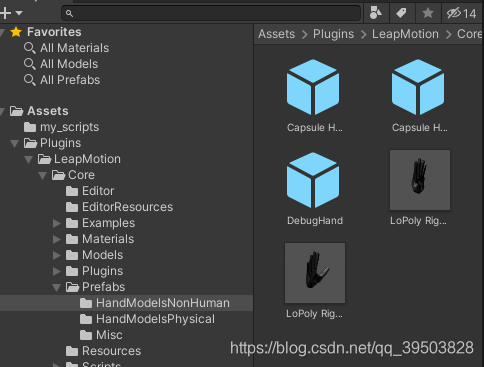
Task: Click the plus create asset button
Action: 5,13
